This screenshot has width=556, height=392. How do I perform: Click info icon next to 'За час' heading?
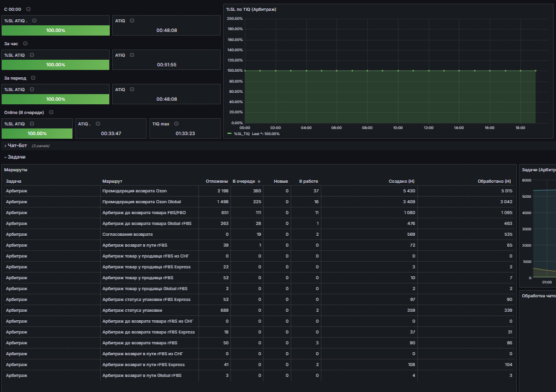click(x=25, y=43)
